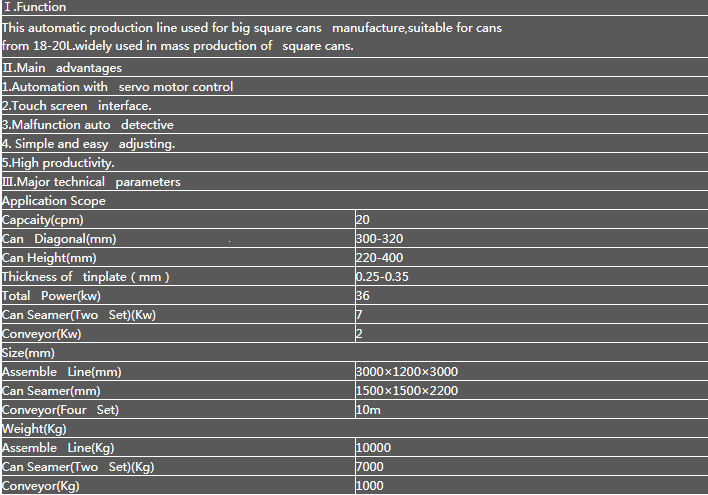Select the 220-400 can height value
The height and width of the screenshot is (495, 708).
coord(379,257)
